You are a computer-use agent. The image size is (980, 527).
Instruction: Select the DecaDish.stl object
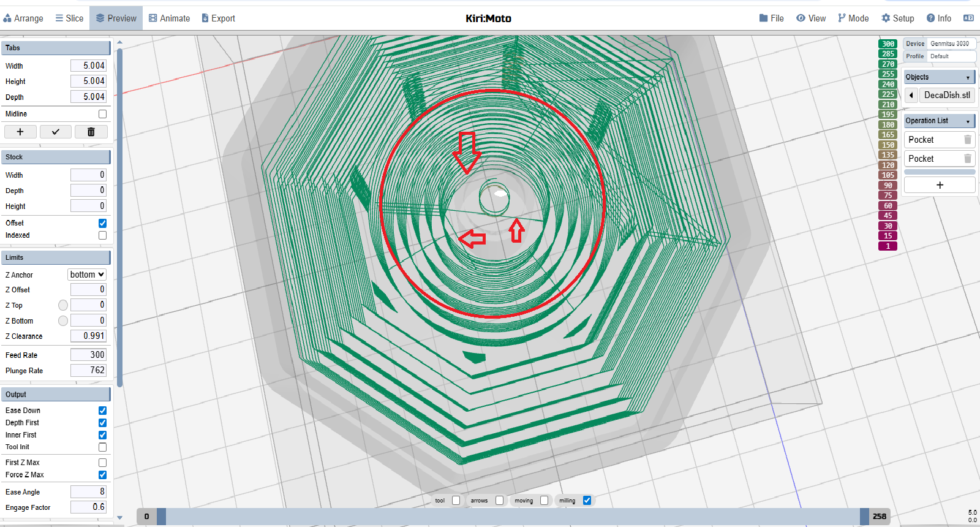coord(946,95)
